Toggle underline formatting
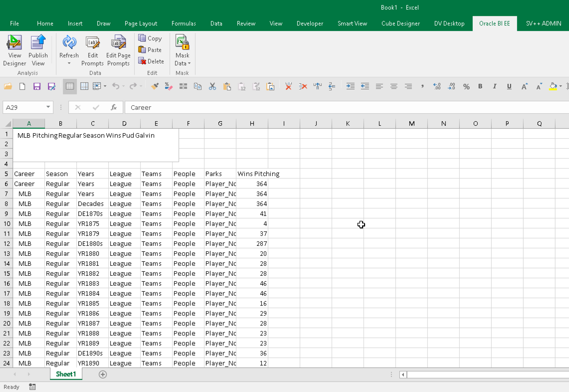Screen dimensions: 569x392 (509, 86)
